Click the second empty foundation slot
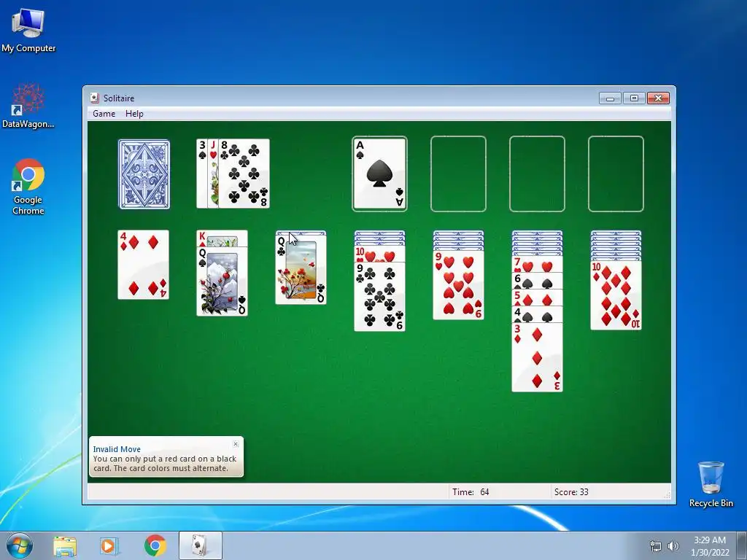The height and width of the screenshot is (560, 747). [x=458, y=174]
